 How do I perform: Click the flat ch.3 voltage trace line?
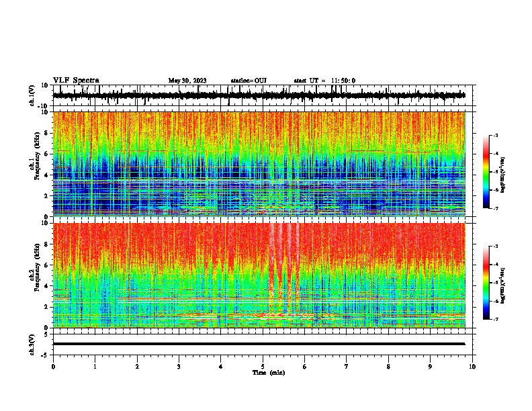[x=259, y=344]
